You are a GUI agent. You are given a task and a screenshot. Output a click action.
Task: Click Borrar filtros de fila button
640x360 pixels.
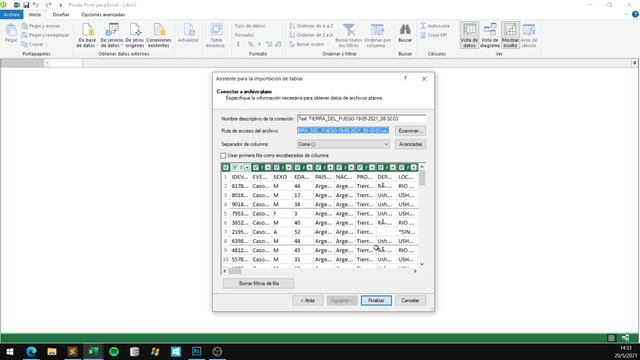tap(259, 283)
